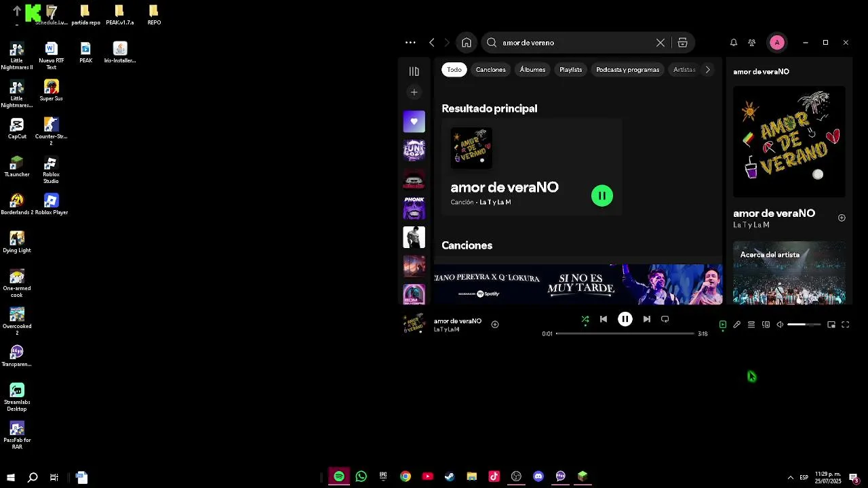This screenshot has height=488, width=868.
Task: Select the Artistas filter chip
Action: point(684,70)
